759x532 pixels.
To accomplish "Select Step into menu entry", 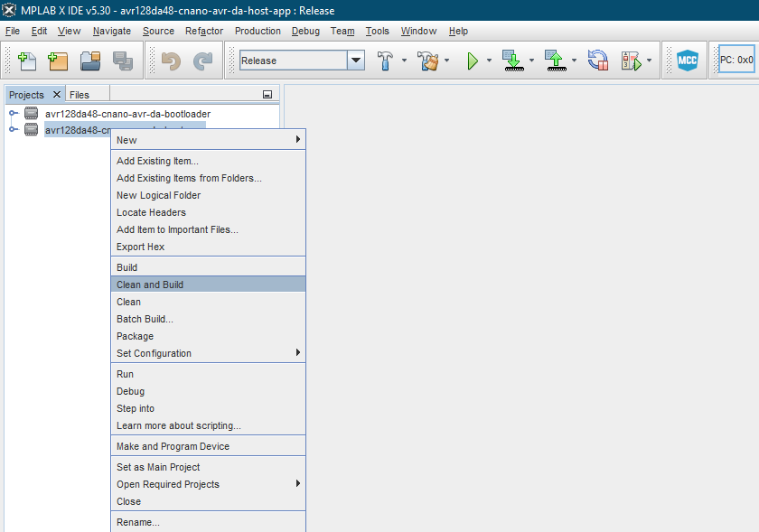I will coord(209,408).
